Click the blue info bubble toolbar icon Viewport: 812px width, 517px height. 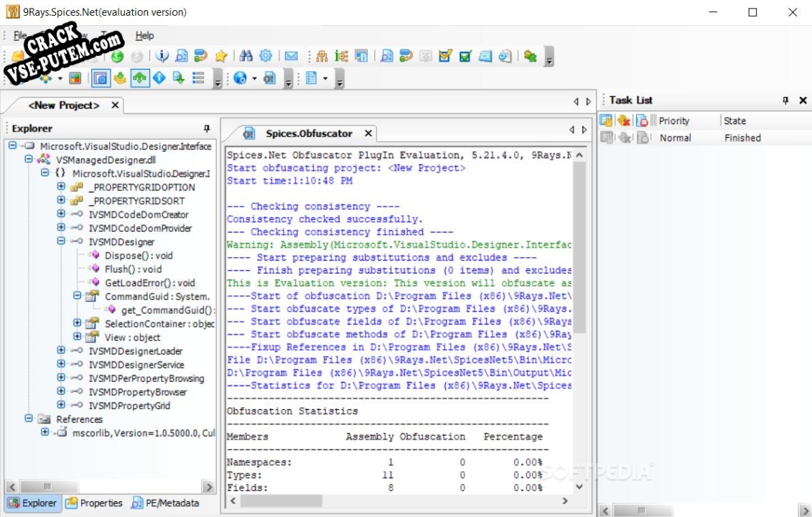[x=162, y=56]
